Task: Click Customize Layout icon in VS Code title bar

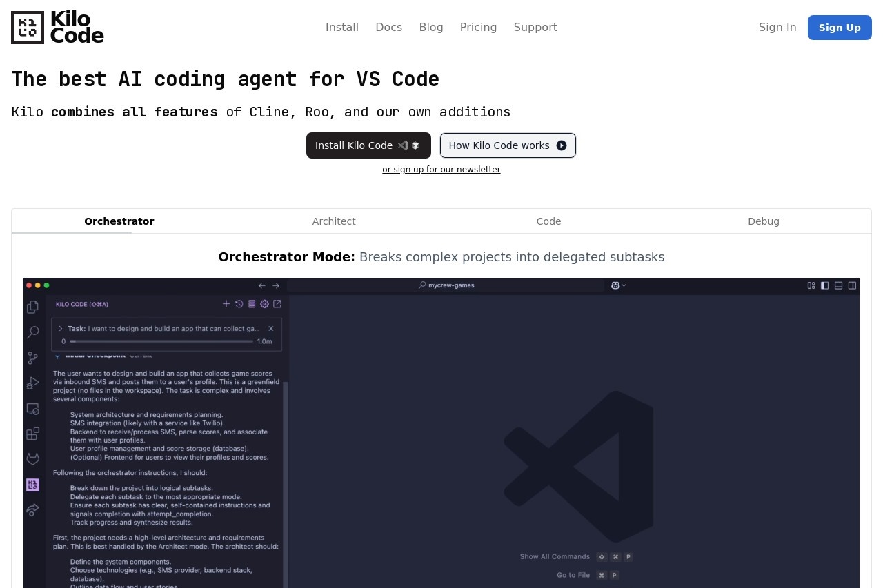Action: [811, 285]
